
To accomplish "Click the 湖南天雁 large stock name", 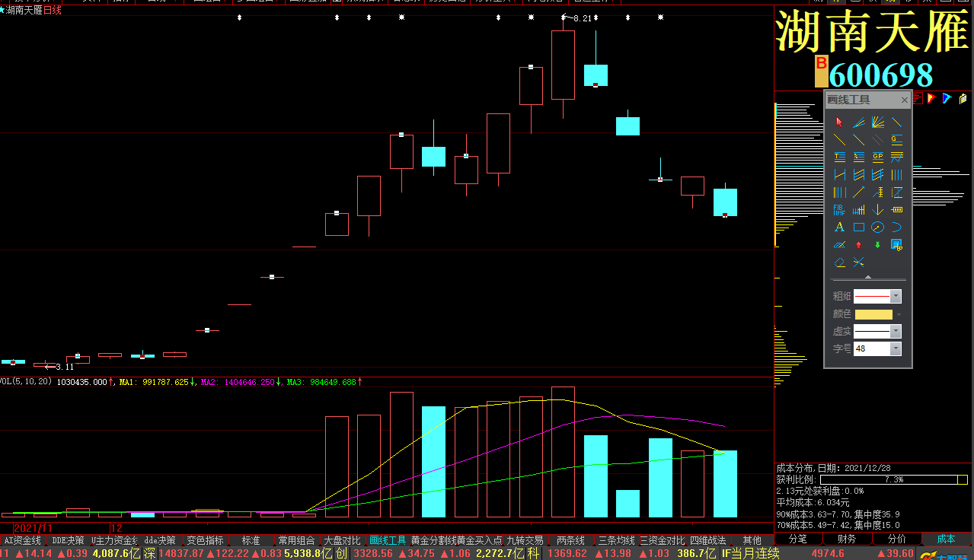I will (x=873, y=32).
